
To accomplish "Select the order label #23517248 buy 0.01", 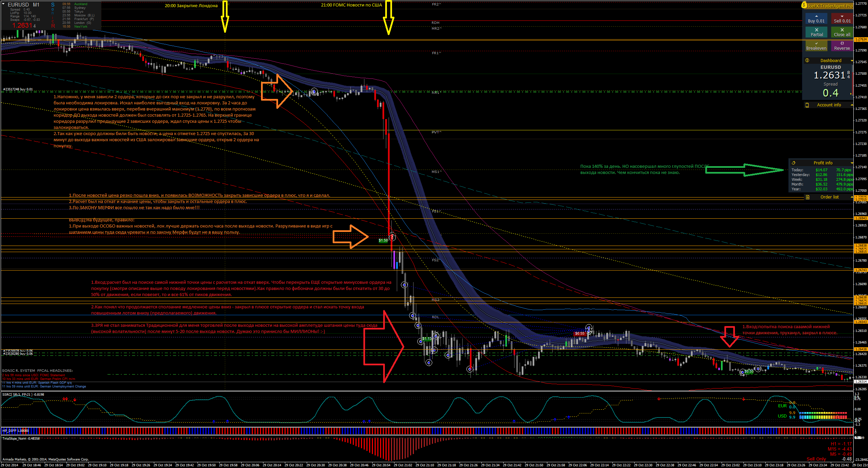I will pos(18,89).
